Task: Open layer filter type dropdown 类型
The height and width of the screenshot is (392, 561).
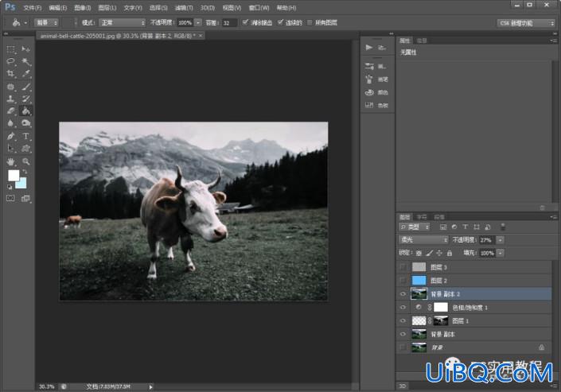Action: (415, 227)
